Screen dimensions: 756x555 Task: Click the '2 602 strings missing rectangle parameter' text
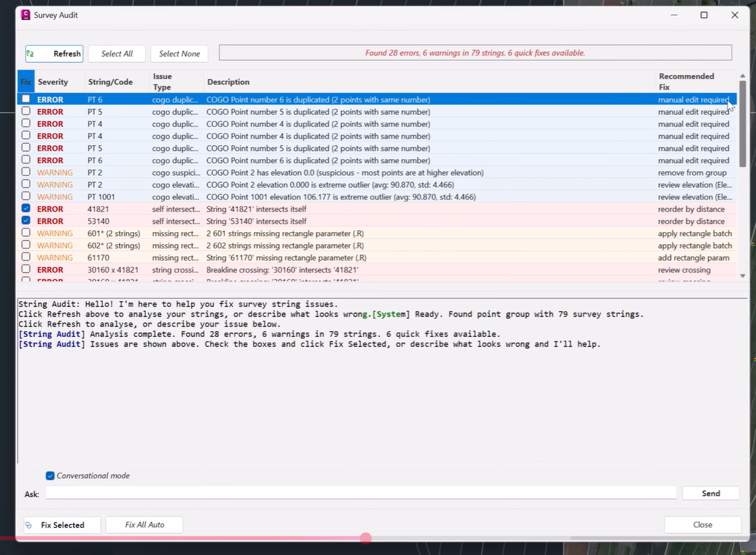(285, 245)
